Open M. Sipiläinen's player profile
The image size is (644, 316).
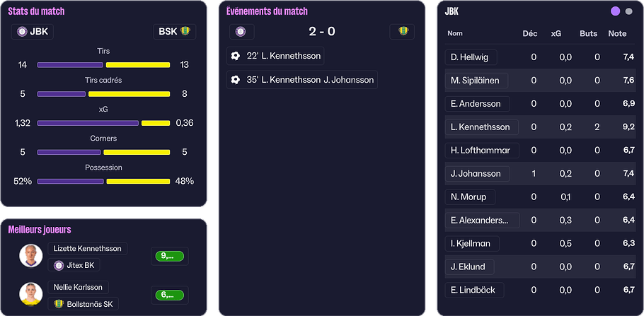tap(475, 81)
